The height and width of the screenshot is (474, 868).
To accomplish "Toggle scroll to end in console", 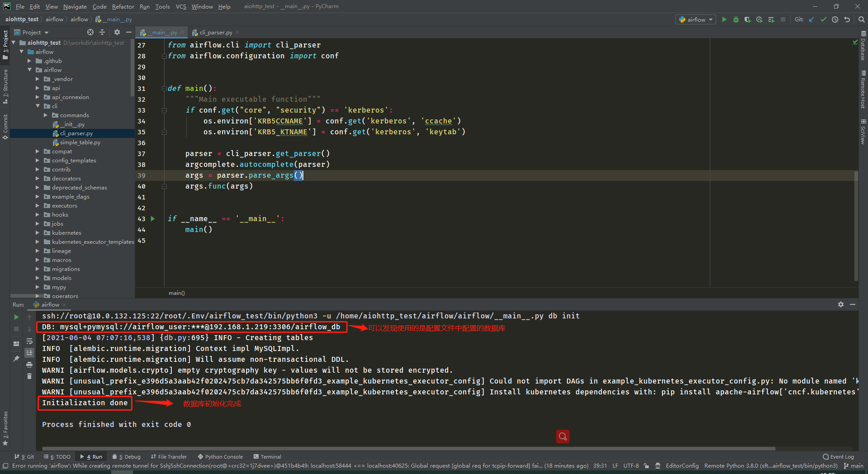I will (x=29, y=353).
